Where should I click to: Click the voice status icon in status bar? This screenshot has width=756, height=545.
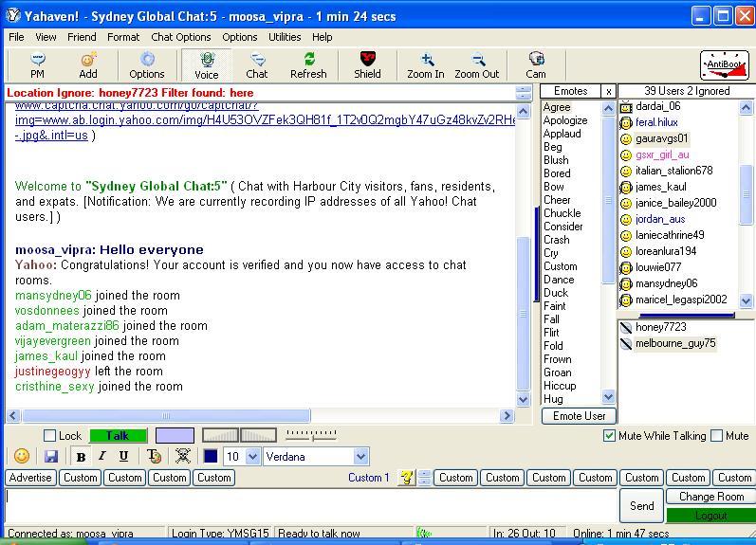click(424, 533)
